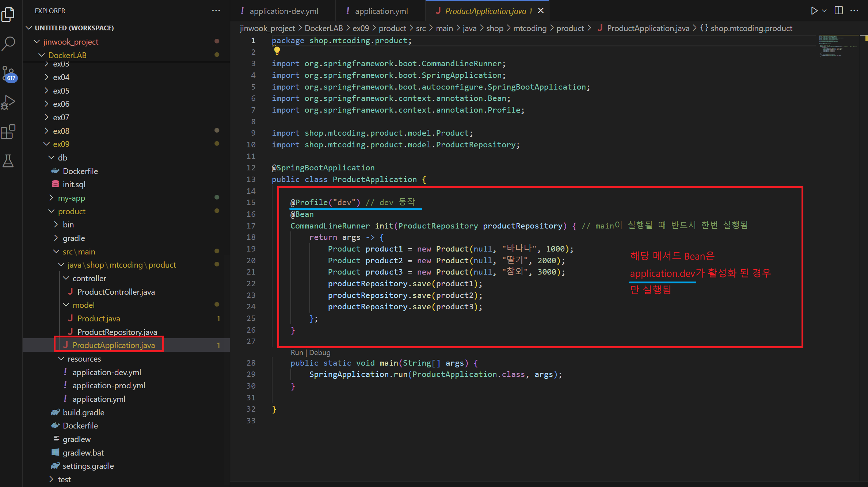Click the Run Java play button
The width and height of the screenshot is (868, 487).
[814, 11]
